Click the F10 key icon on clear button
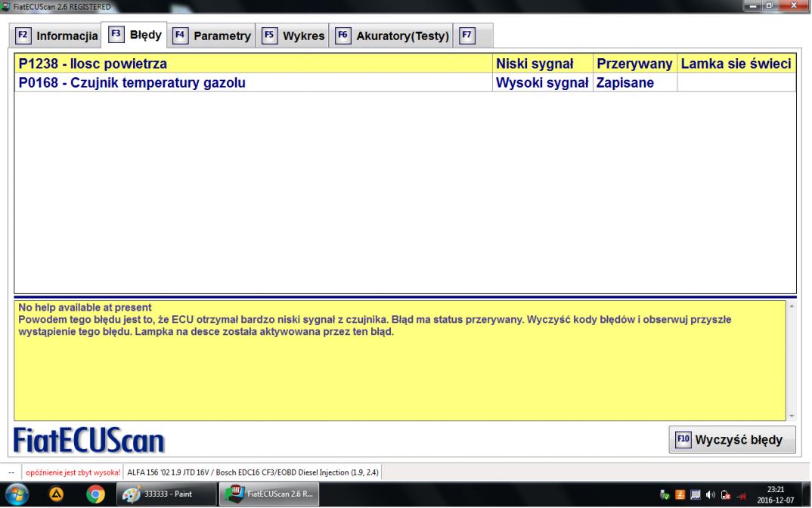 (683, 440)
